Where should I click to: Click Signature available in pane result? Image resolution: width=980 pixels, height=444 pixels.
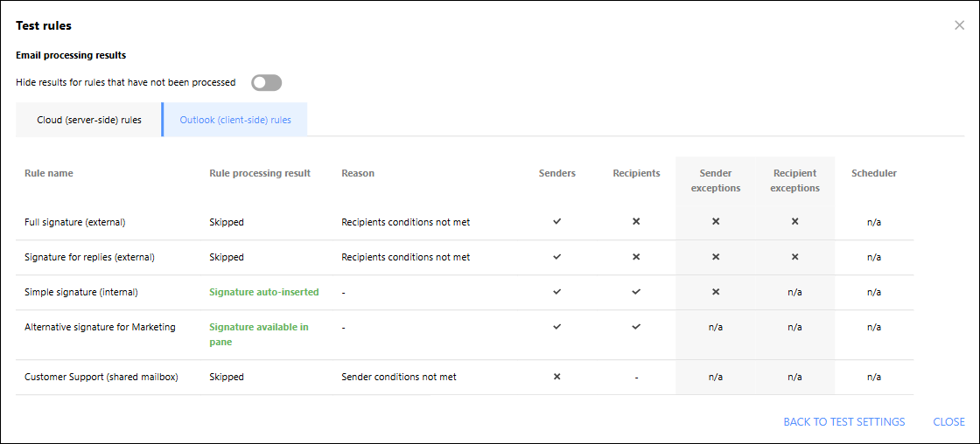[x=259, y=334]
